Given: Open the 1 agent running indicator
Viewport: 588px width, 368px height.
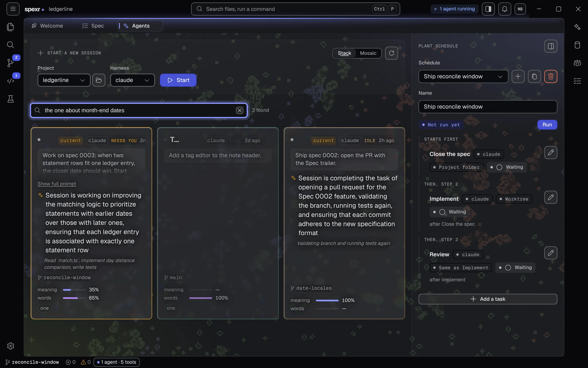Looking at the screenshot, I should click(x=454, y=9).
